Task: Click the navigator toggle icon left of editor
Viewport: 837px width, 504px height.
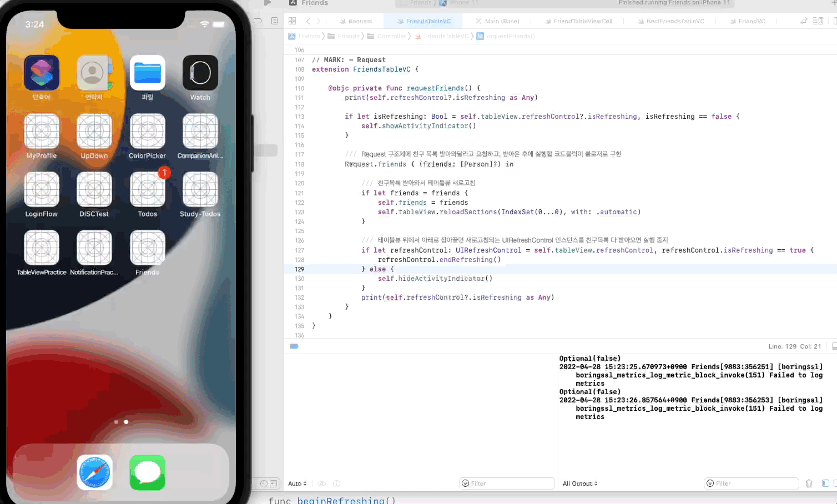Action: pos(258,21)
